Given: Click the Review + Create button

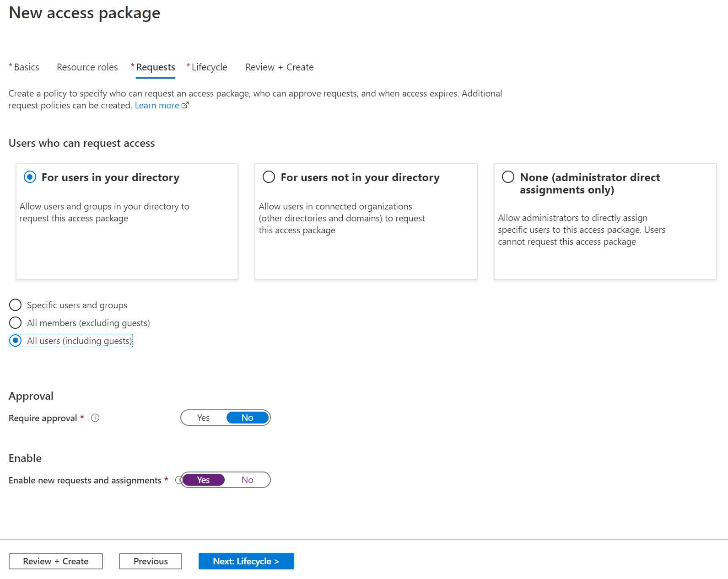Looking at the screenshot, I should [x=56, y=561].
